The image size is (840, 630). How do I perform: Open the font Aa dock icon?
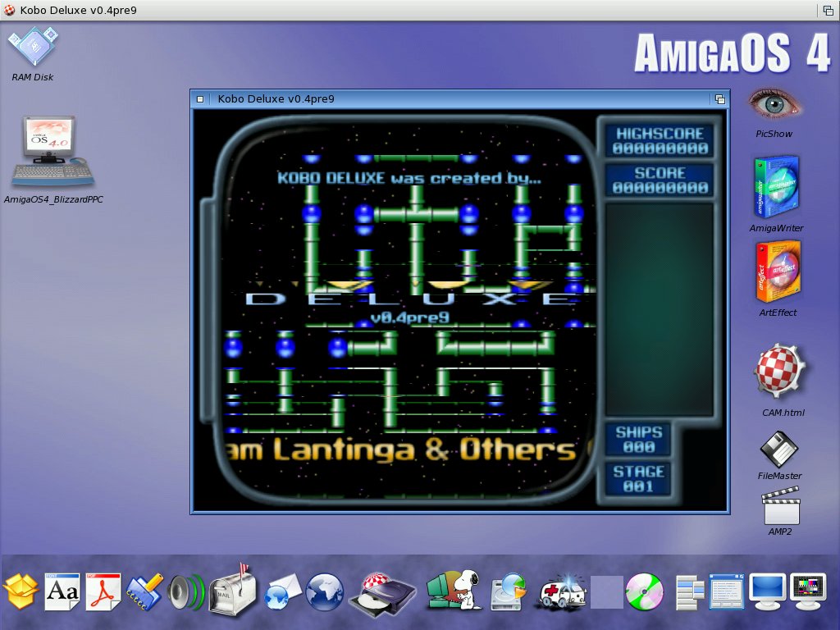tap(62, 591)
